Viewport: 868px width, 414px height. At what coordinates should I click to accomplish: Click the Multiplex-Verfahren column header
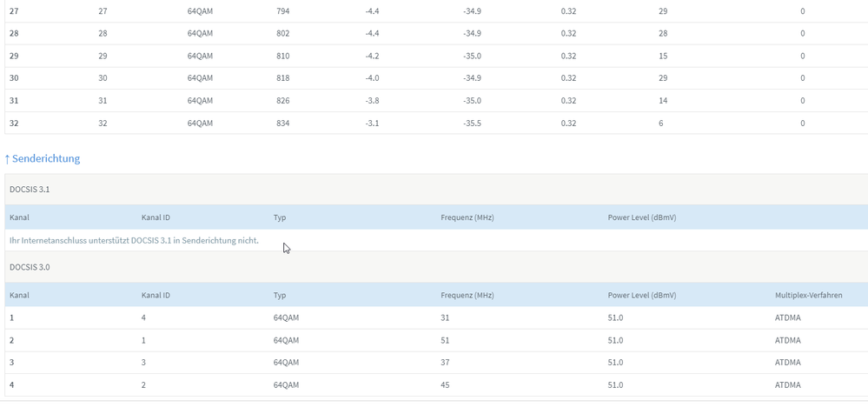pyautogui.click(x=809, y=296)
